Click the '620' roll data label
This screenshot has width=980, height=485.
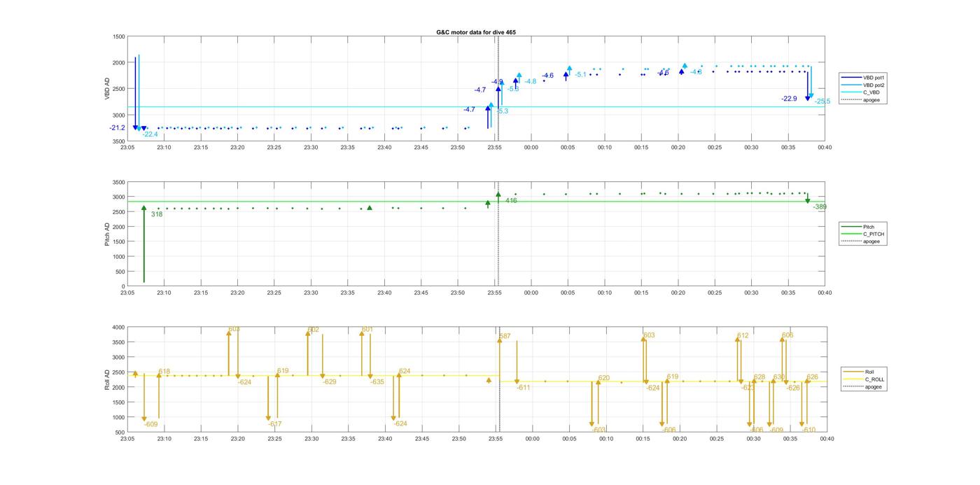(x=604, y=378)
